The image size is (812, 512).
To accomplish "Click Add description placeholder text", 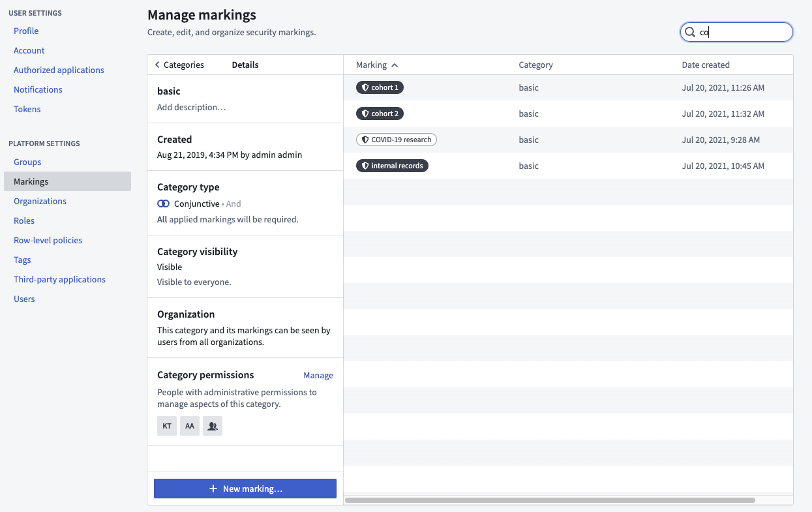I will [192, 107].
